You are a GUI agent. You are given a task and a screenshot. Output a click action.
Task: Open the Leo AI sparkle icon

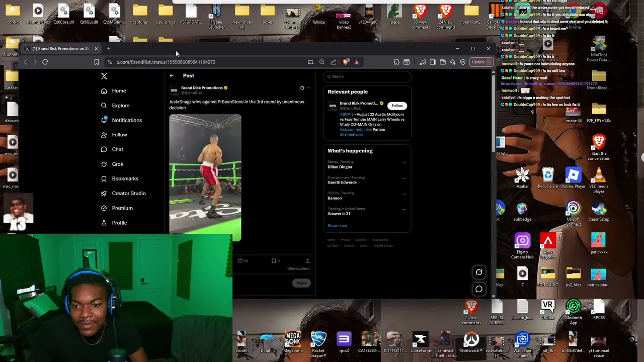tap(453, 62)
